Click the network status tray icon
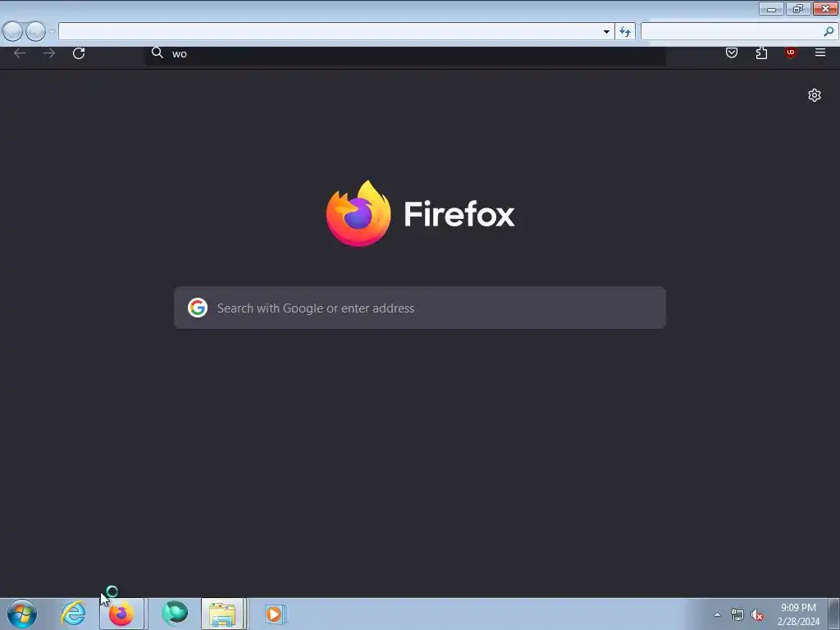840x630 pixels. (x=737, y=614)
